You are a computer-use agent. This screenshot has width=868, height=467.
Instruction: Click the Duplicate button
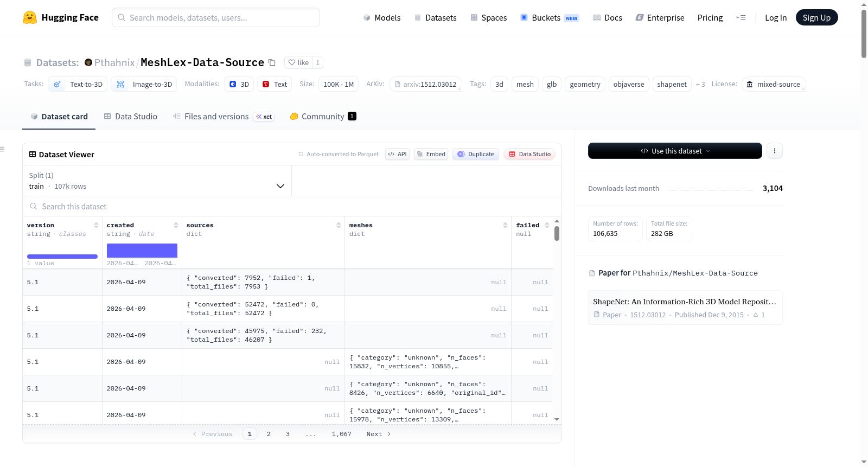tap(476, 154)
